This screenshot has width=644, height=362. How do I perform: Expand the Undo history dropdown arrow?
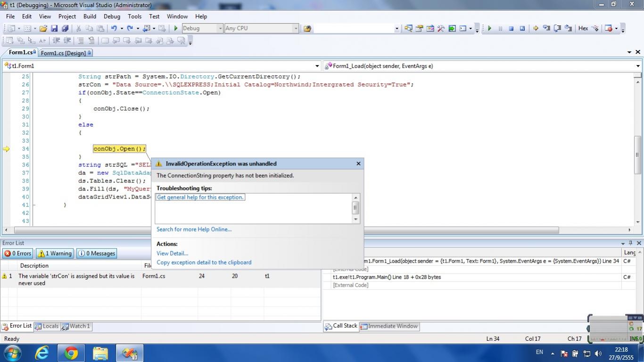[122, 28]
